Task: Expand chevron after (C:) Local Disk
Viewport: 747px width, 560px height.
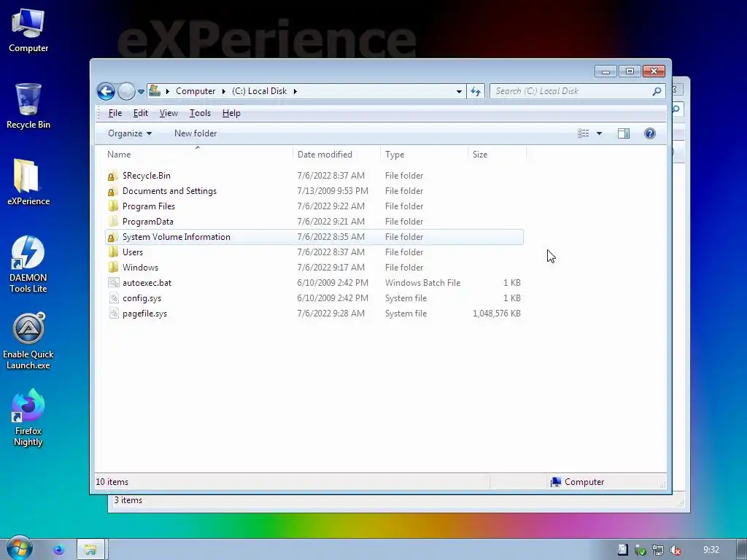Action: (x=295, y=91)
